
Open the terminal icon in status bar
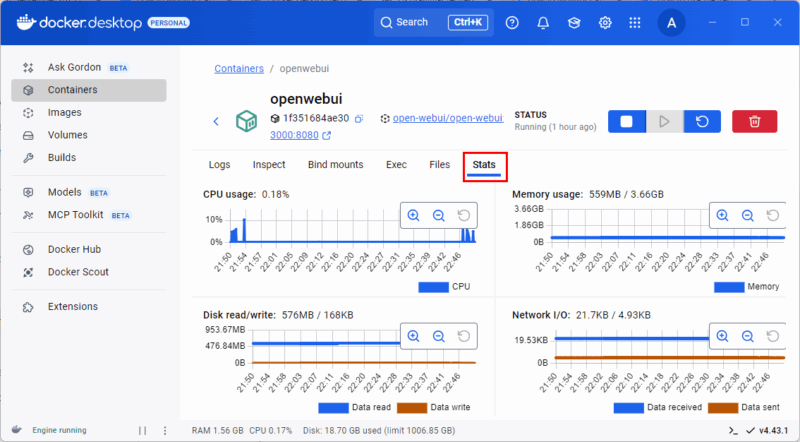[733, 431]
